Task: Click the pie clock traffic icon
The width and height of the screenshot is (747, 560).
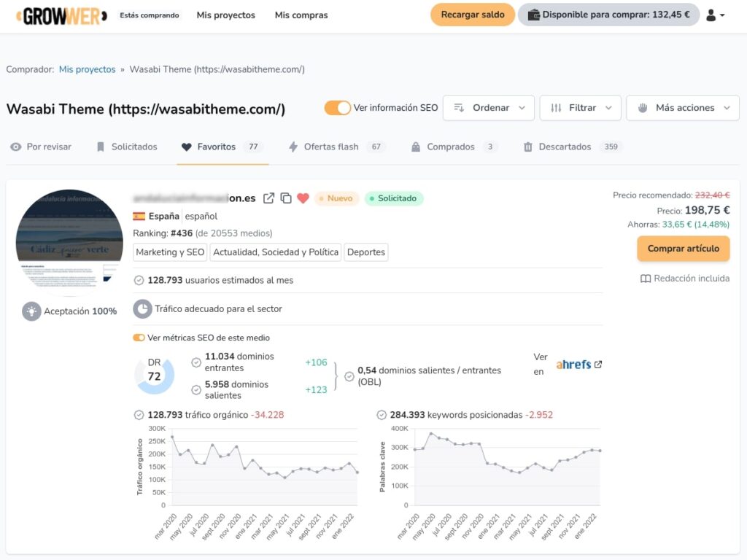Action: [142, 309]
